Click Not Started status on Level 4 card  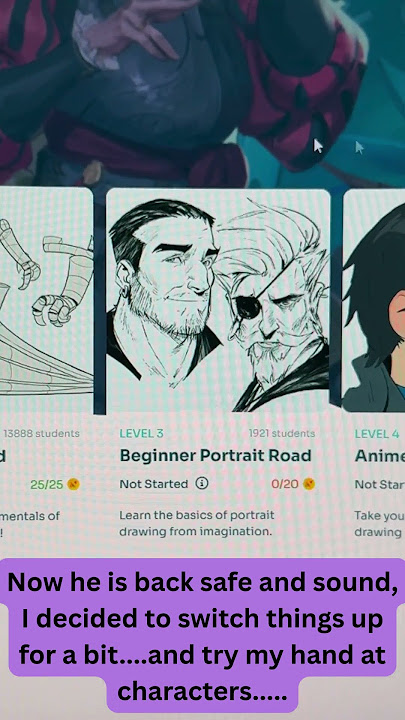pyautogui.click(x=380, y=484)
